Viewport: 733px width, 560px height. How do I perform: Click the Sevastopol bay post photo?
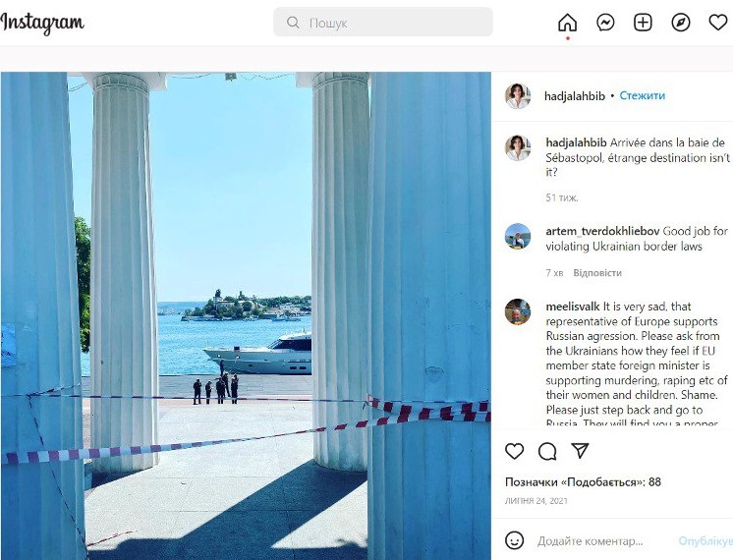tap(246, 314)
